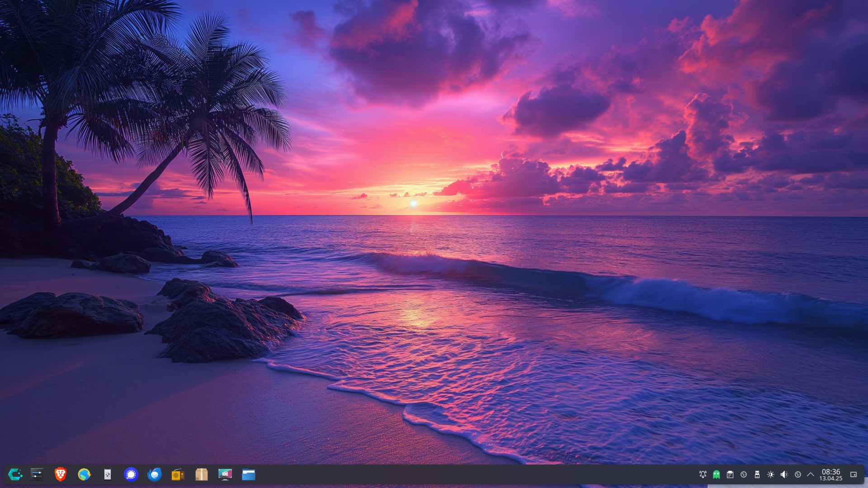The width and height of the screenshot is (868, 488).
Task: Launch the KDE Connect phone icon
Action: [108, 474]
